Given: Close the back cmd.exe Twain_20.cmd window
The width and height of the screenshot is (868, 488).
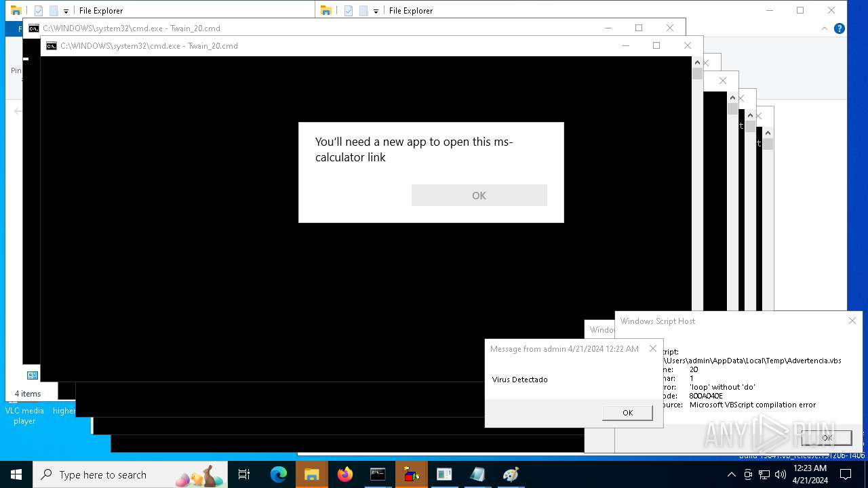Looking at the screenshot, I should [670, 28].
